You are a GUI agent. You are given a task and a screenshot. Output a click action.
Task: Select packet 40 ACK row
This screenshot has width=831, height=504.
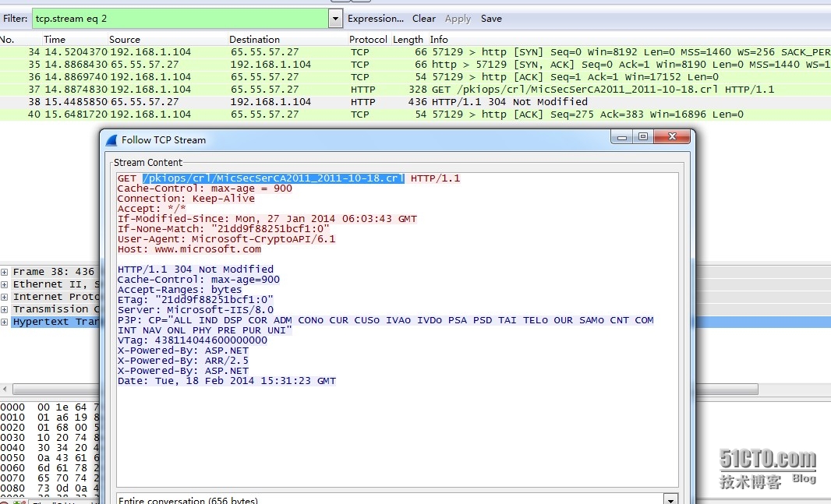tap(415, 115)
